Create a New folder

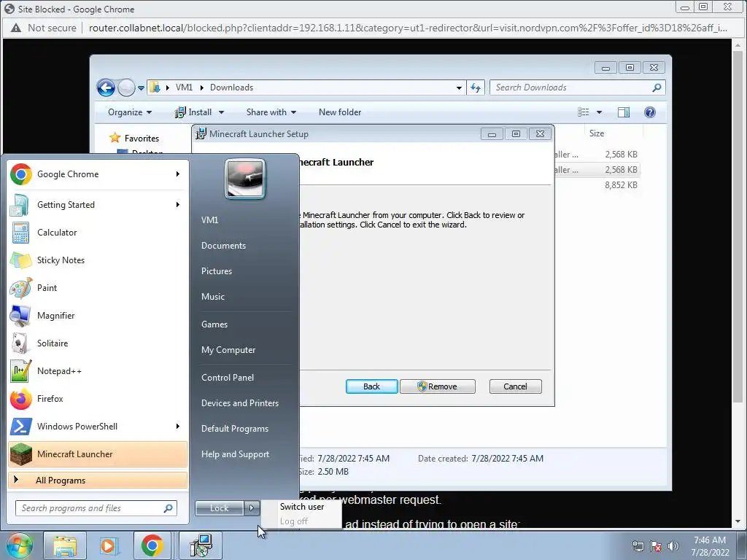pyautogui.click(x=340, y=112)
